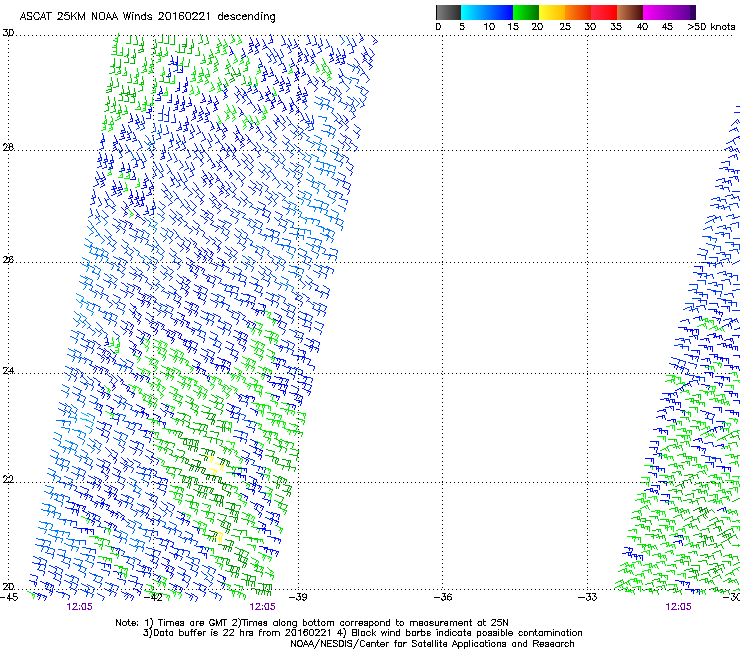The width and height of the screenshot is (740, 650).
Task: Click the legend label 35
Action: (616, 27)
